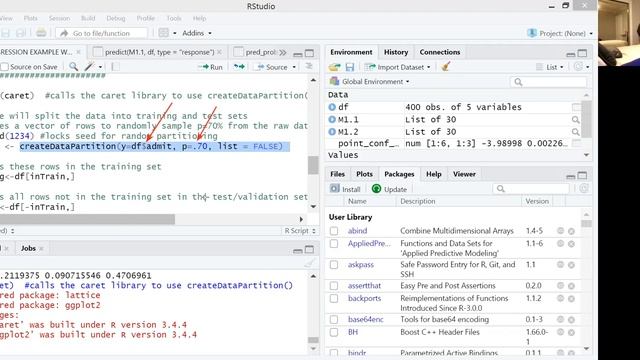Click the Packages search field
The height and width of the screenshot is (360, 640).
pyautogui.click(x=531, y=189)
